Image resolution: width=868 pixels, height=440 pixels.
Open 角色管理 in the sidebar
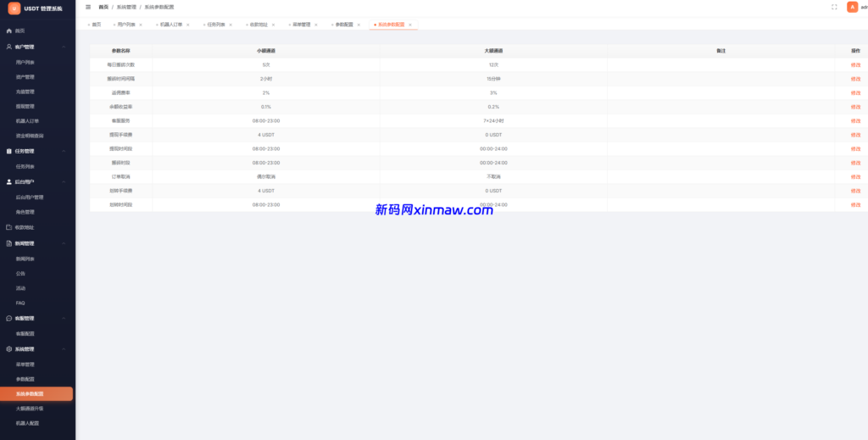point(25,212)
